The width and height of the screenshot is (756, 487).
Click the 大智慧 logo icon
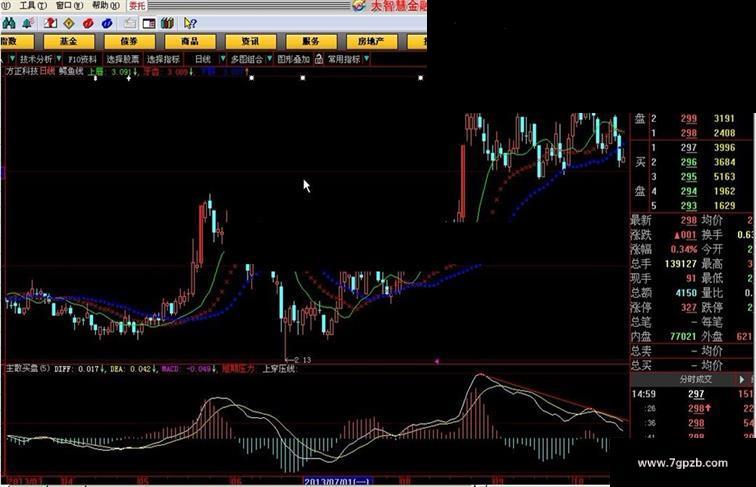point(359,6)
